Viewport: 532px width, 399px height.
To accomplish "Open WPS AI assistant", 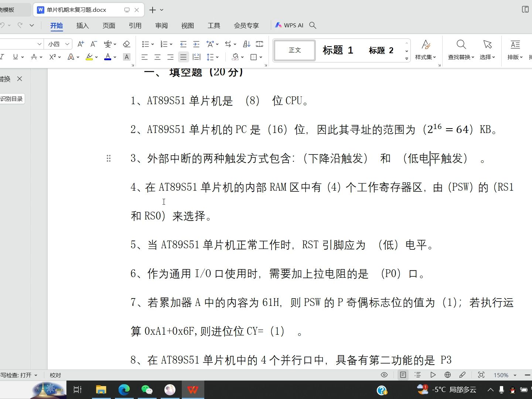I will click(x=289, y=25).
